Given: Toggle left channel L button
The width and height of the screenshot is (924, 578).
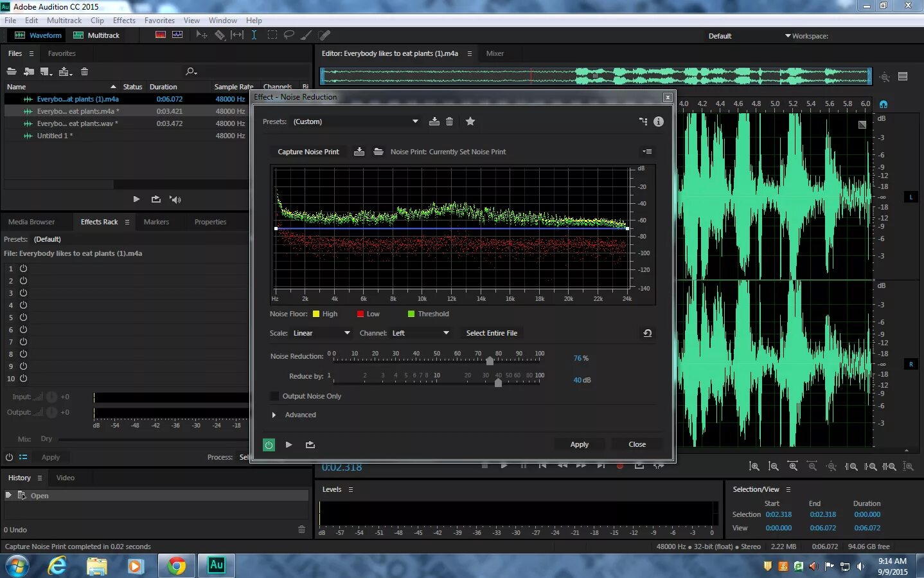Looking at the screenshot, I should [911, 197].
